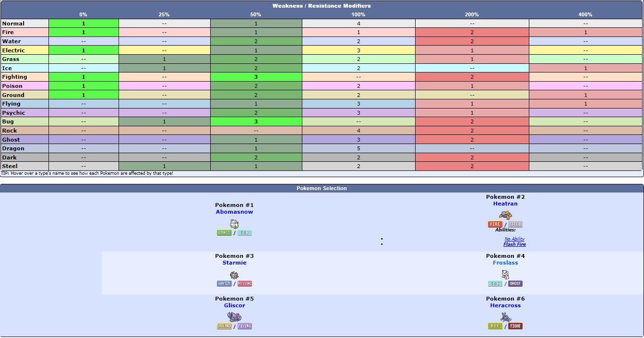Select Heatran's Fire type badge
Screen dimensions: 644x338
[x=495, y=224]
